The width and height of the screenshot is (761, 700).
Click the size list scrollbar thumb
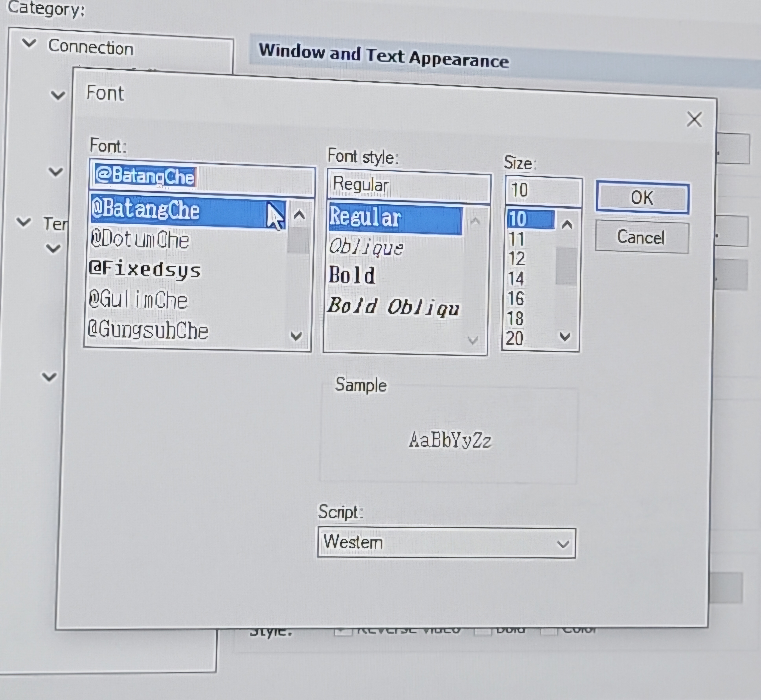(x=566, y=266)
